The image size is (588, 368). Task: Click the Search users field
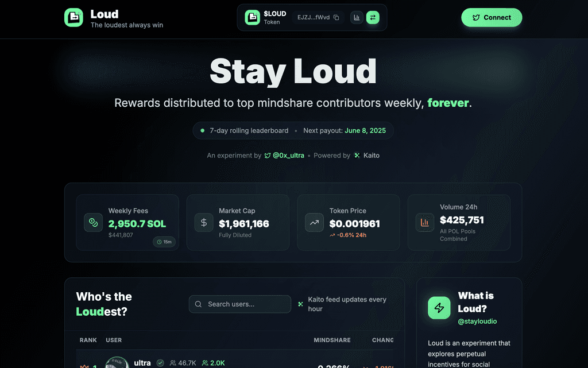pyautogui.click(x=240, y=304)
